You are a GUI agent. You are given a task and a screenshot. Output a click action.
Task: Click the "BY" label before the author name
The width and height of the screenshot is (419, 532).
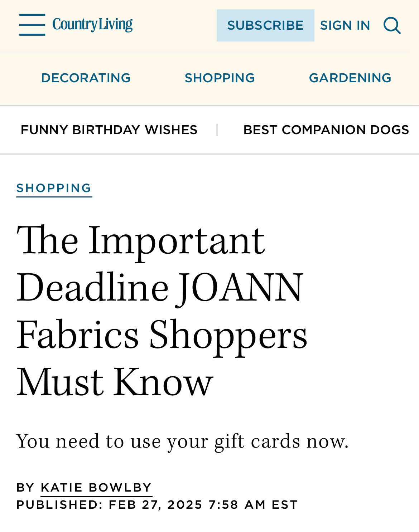click(25, 487)
